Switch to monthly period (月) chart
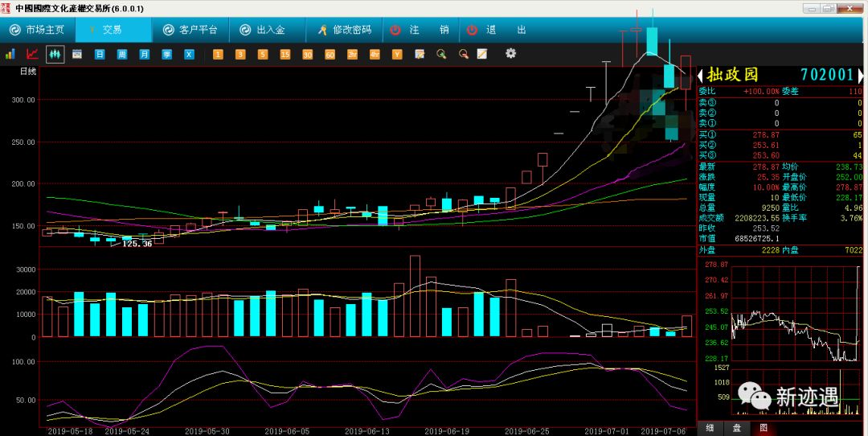Screen dimensions: 868x436 coord(144,54)
